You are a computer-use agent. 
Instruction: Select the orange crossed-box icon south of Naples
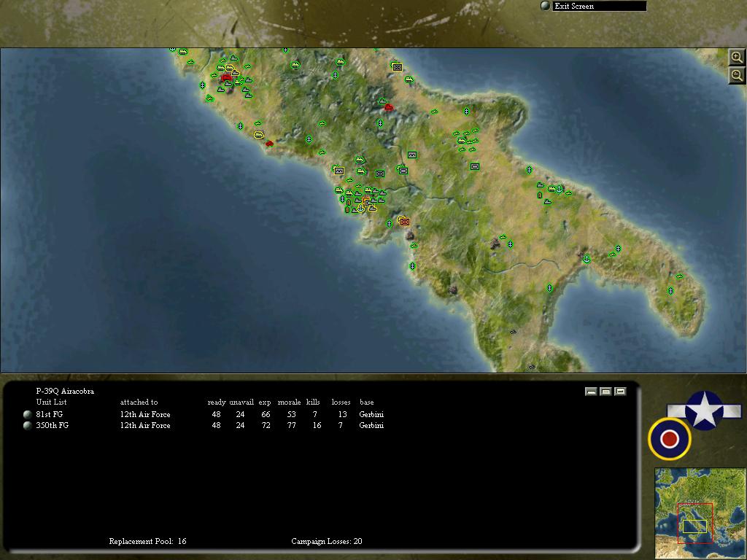(404, 222)
